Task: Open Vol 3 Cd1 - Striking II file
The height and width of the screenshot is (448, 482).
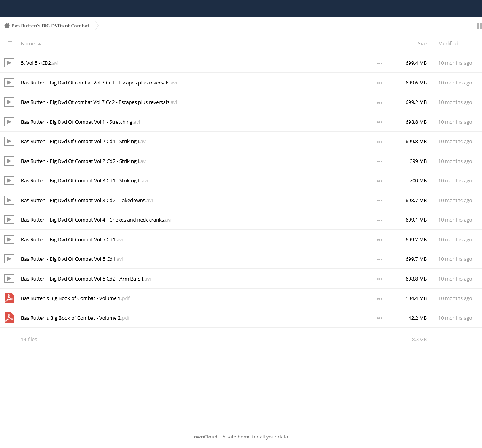Action: [84, 180]
